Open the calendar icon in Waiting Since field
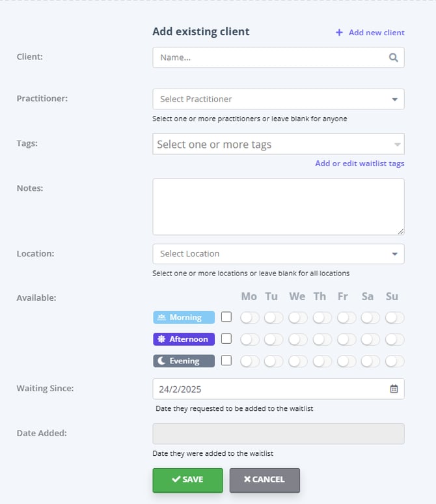 click(394, 389)
